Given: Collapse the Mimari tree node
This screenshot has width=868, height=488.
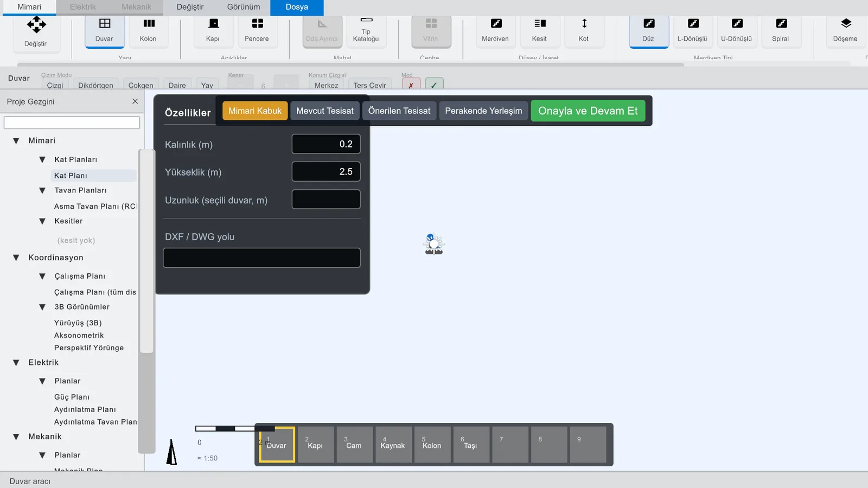Looking at the screenshot, I should pos(16,141).
